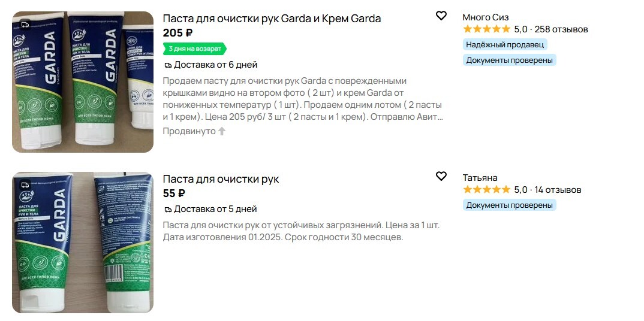
Task: Click the delivery icon next to 'Доставка от 6 дней'
Action: (168, 65)
